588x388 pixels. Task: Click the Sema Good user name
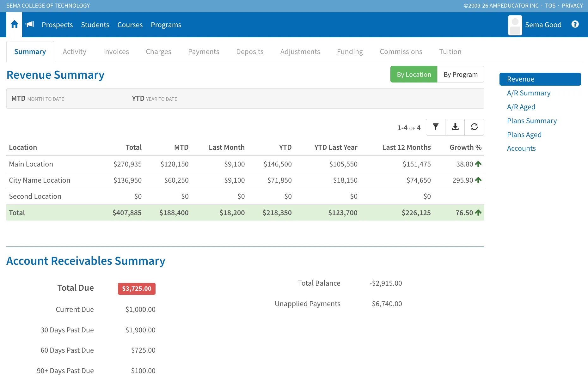pos(543,25)
